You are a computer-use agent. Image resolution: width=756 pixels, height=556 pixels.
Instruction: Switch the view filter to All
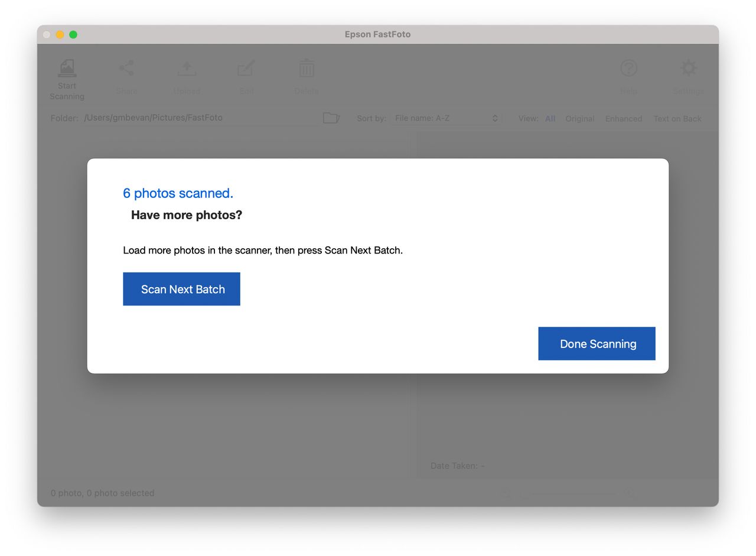point(550,119)
